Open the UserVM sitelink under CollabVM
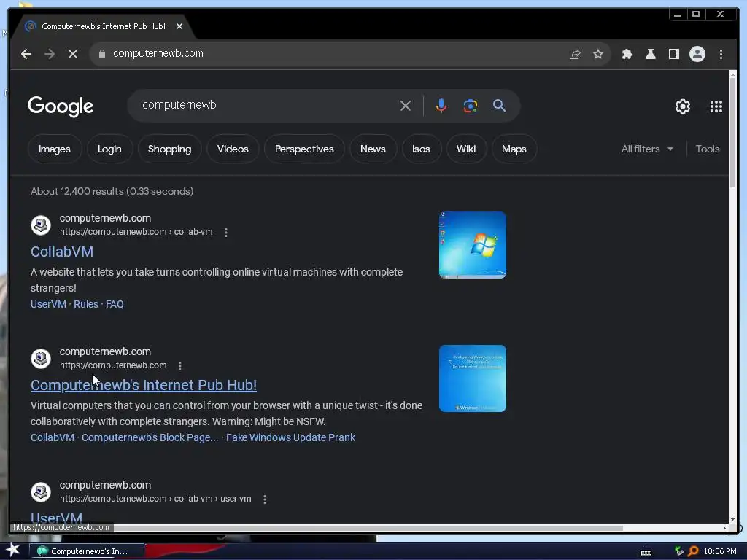This screenshot has height=560, width=747. (x=48, y=304)
